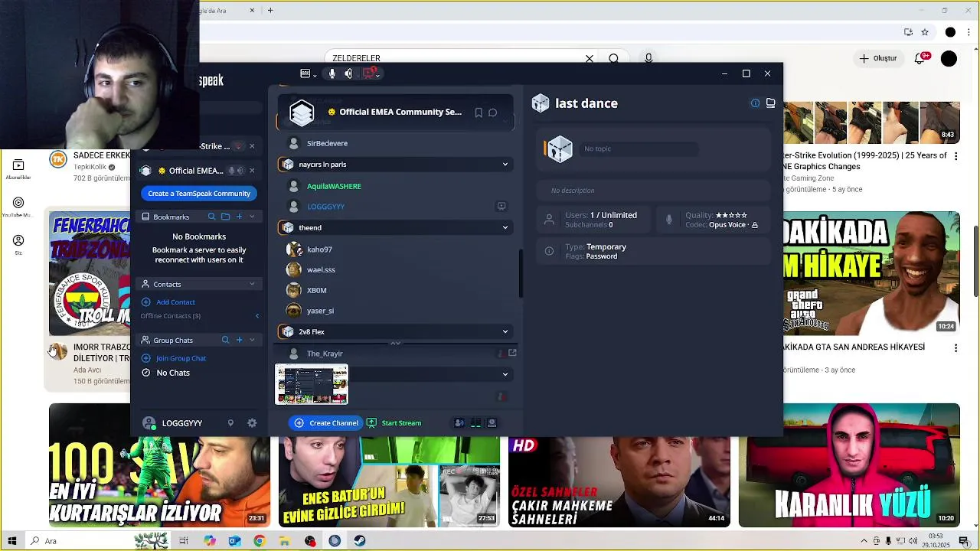Open the screen share notifications icon
This screenshot has width=980, height=551.
[370, 73]
